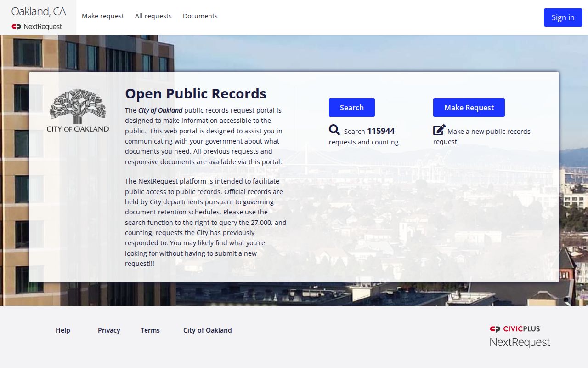
Task: Click the blue Search button
Action: pyautogui.click(x=352, y=108)
